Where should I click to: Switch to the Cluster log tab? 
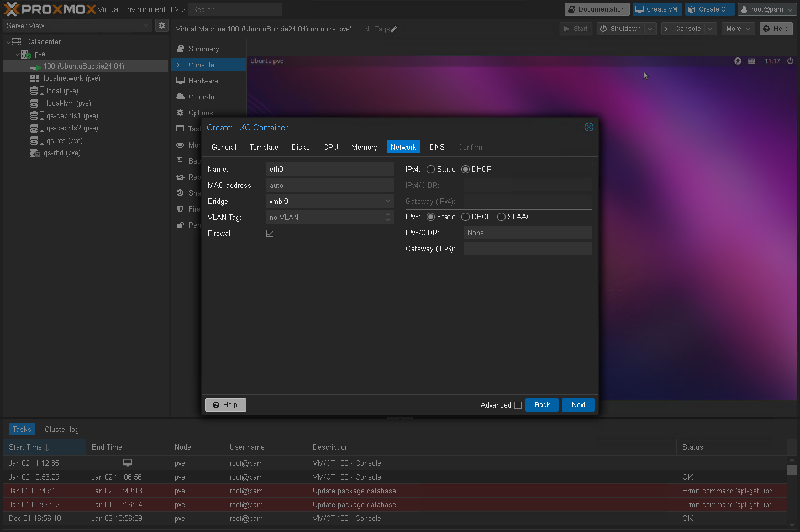point(62,429)
